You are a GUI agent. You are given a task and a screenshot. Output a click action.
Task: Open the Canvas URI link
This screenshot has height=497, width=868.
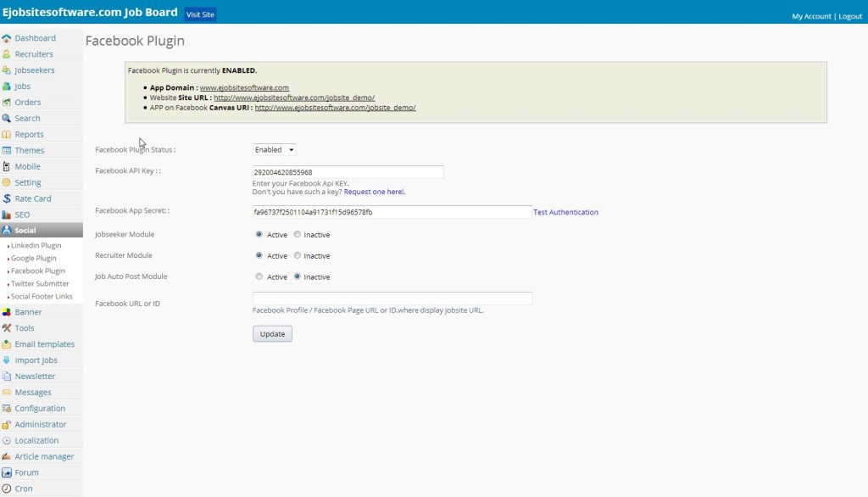tap(335, 108)
